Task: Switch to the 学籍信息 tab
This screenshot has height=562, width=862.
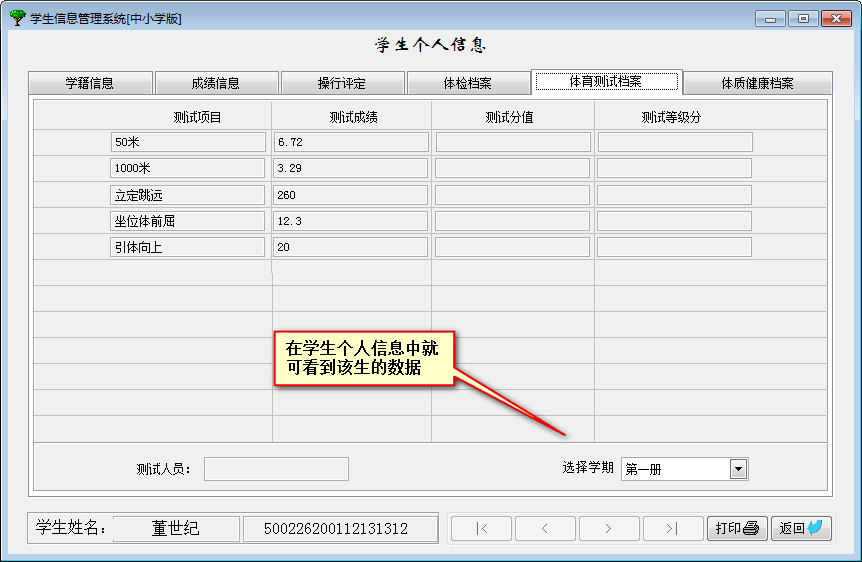Action: coord(90,83)
